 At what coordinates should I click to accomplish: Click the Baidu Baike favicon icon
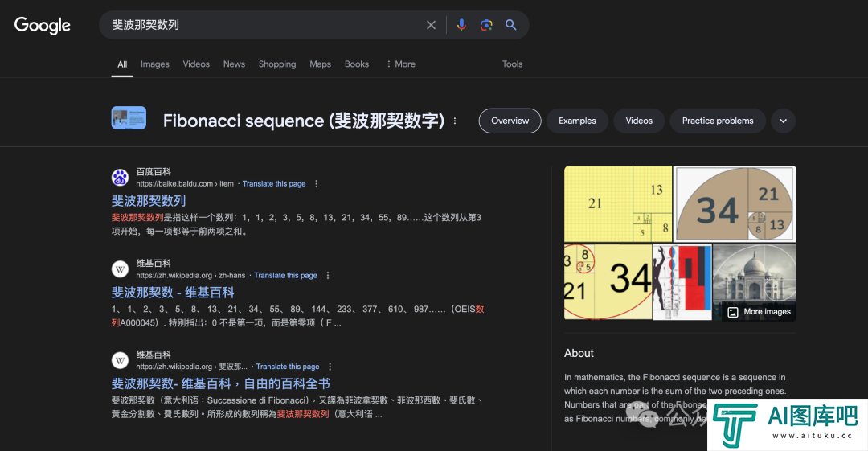pyautogui.click(x=120, y=178)
